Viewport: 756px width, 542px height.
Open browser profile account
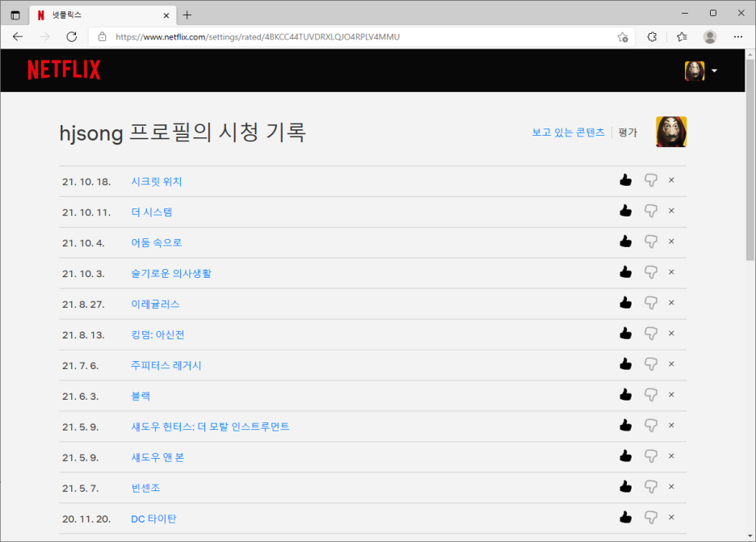click(x=710, y=36)
